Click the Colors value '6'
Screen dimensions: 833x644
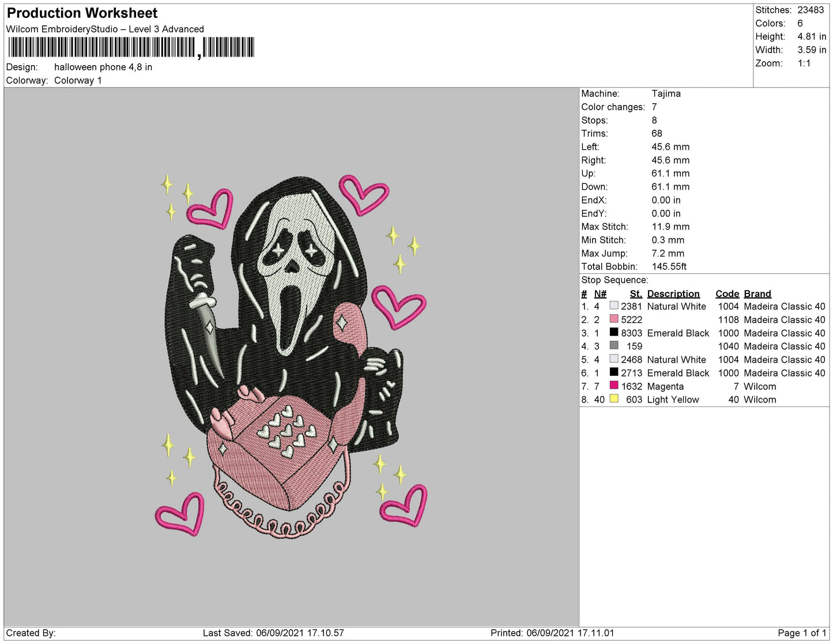(x=800, y=23)
